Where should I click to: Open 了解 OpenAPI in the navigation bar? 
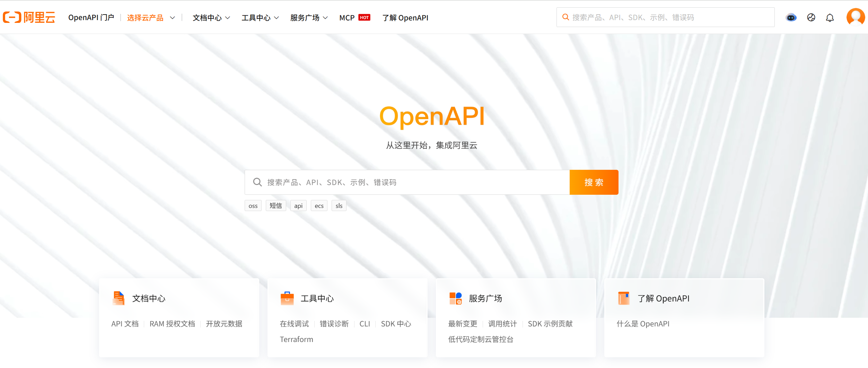point(405,18)
